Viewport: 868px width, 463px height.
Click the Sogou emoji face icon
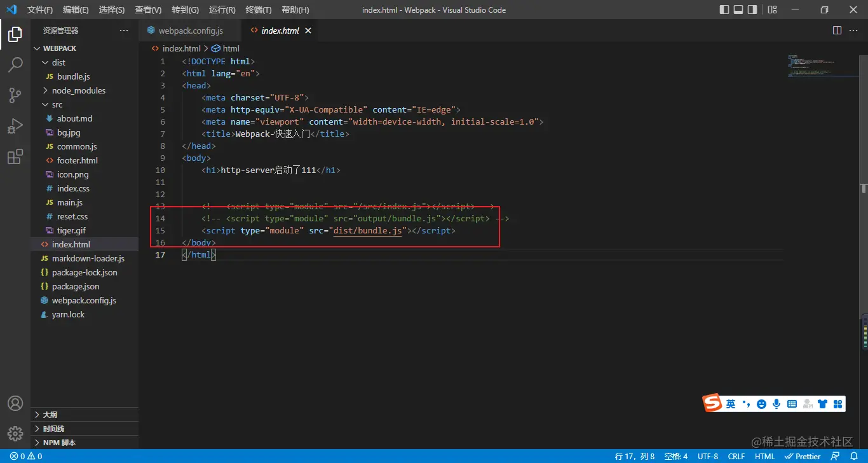coord(761,404)
